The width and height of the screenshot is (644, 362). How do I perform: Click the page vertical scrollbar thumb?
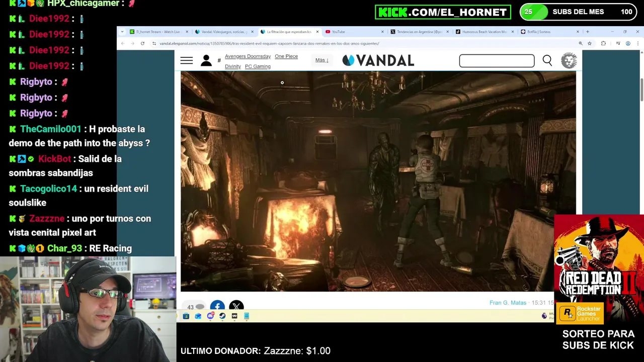pyautogui.click(x=641, y=89)
